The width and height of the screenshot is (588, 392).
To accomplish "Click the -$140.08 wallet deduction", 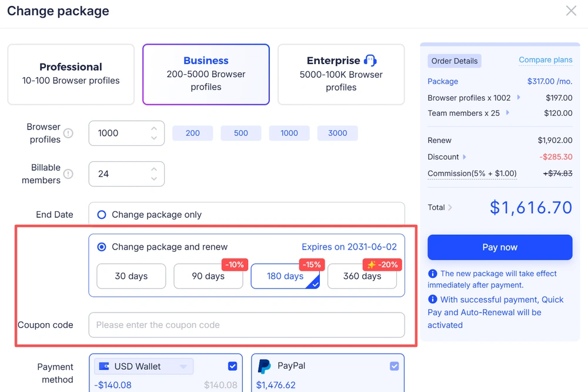I will [112, 385].
